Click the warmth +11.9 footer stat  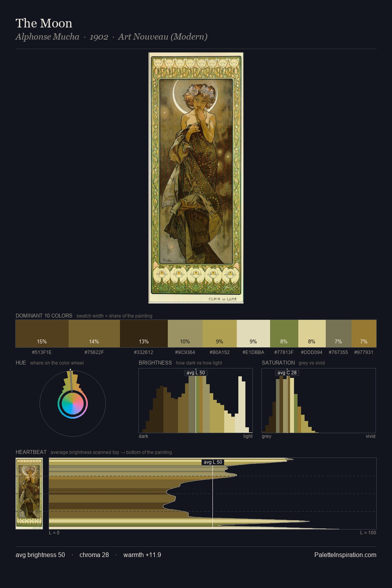click(x=142, y=555)
